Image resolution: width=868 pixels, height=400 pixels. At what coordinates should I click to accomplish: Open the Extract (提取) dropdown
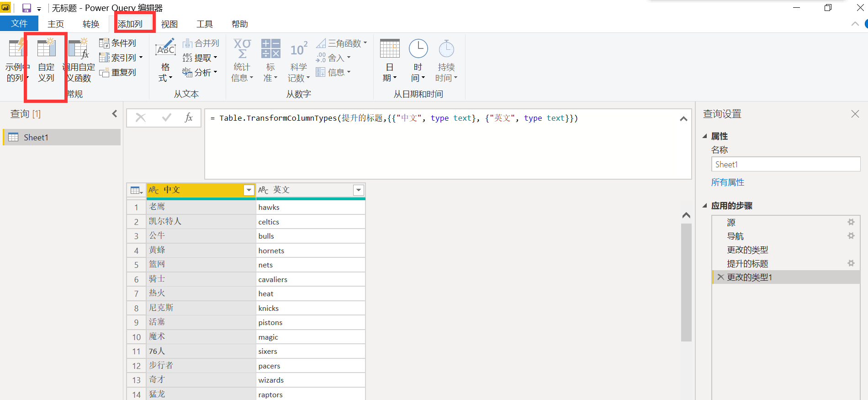200,58
